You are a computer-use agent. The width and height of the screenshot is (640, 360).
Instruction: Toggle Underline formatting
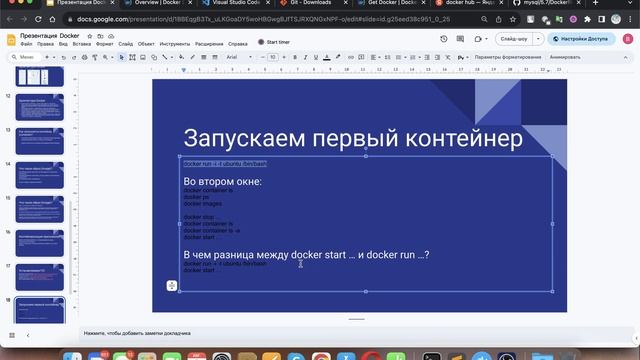tap(316, 58)
